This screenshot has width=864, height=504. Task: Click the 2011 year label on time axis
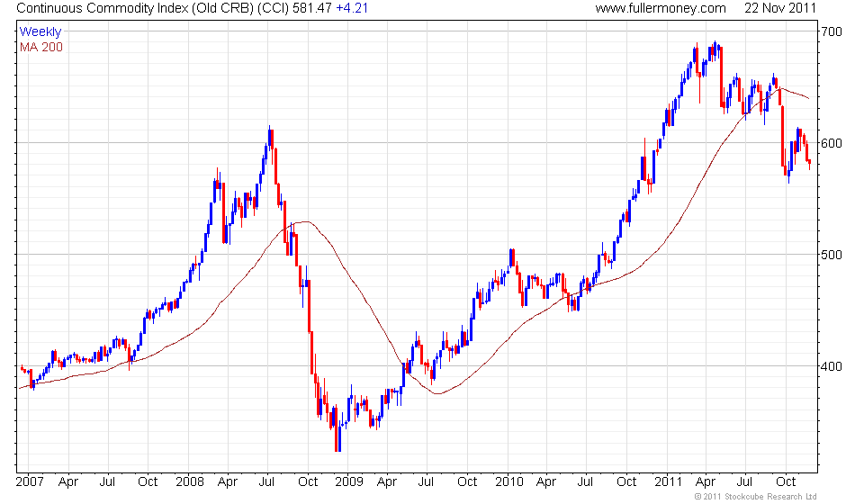coord(669,482)
